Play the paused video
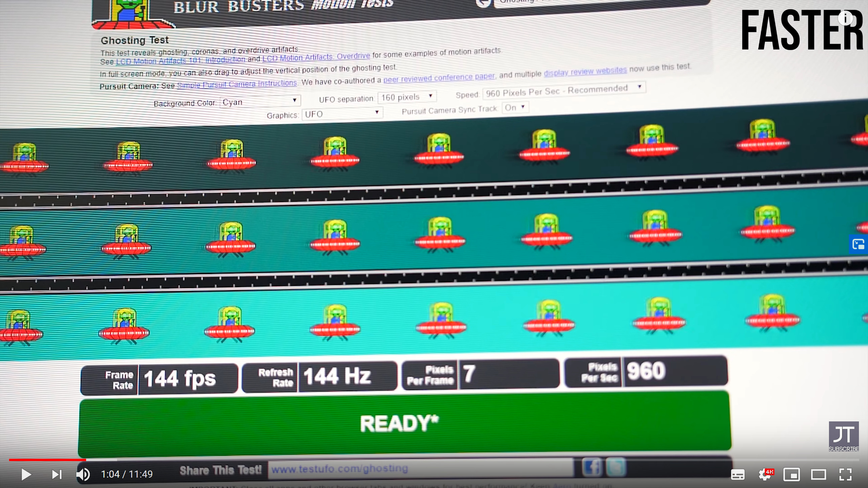 click(26, 474)
